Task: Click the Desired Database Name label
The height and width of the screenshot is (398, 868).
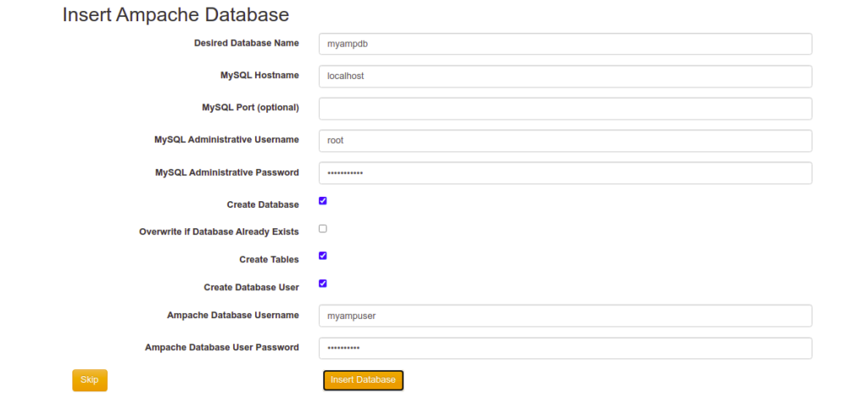Action: [x=247, y=42]
